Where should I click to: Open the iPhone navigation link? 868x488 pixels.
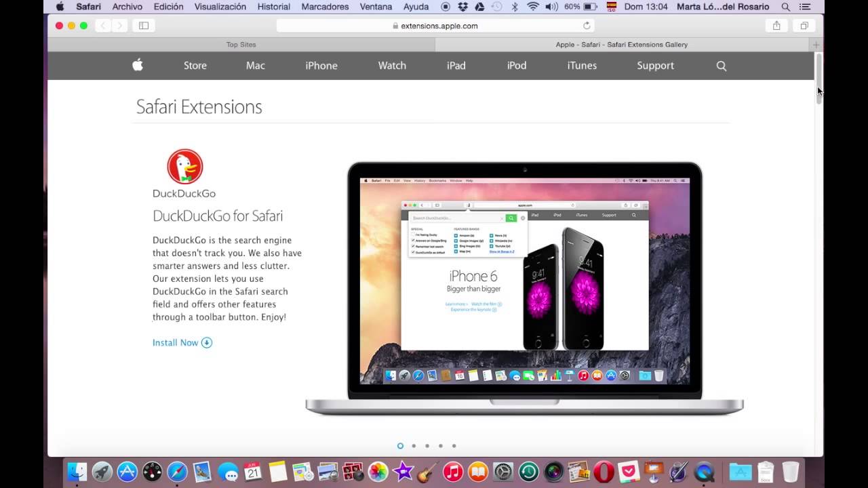pos(321,66)
